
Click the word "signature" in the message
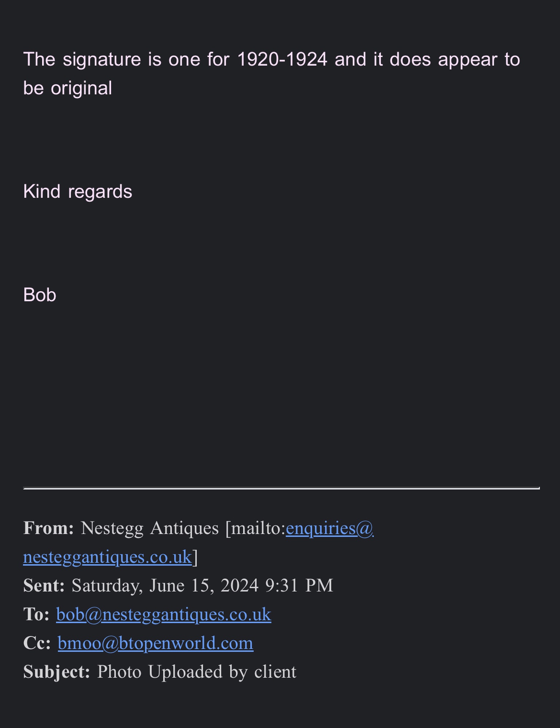[102, 59]
